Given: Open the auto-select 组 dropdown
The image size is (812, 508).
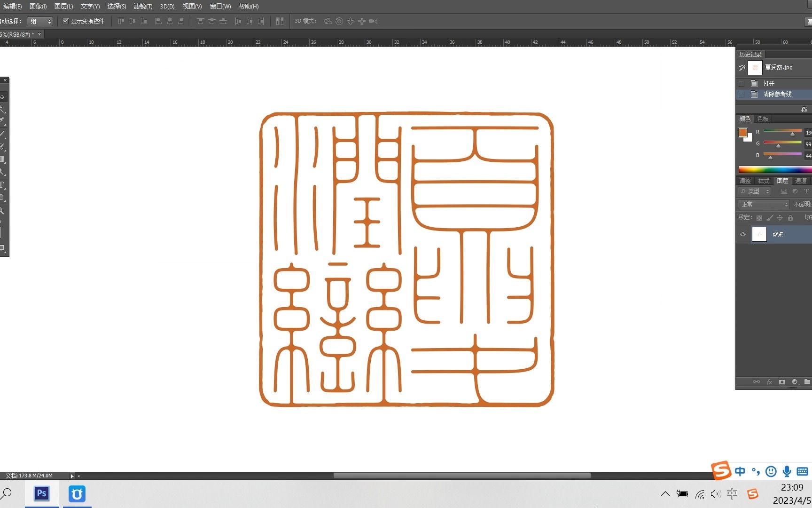Looking at the screenshot, I should pyautogui.click(x=40, y=21).
